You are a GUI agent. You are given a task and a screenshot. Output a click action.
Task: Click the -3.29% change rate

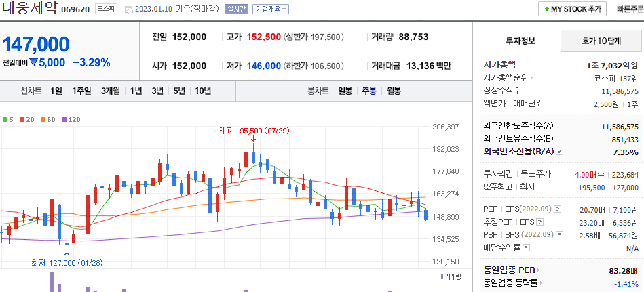tap(92, 62)
